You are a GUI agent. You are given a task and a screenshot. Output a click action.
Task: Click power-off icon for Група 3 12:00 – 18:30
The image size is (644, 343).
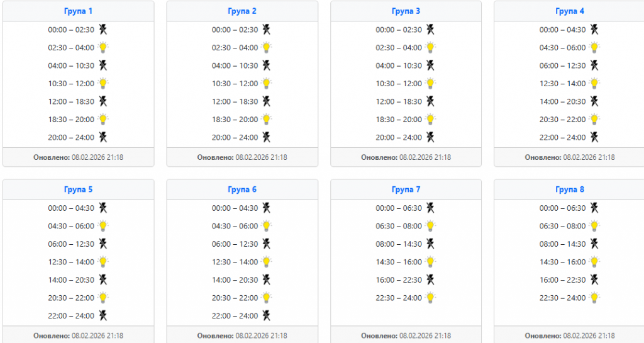(x=431, y=101)
